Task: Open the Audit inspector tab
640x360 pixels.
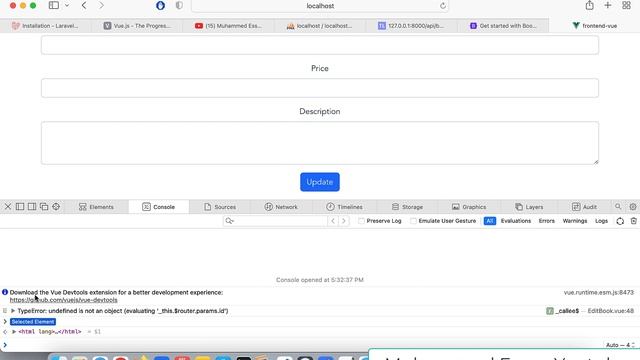Action: coord(584,207)
